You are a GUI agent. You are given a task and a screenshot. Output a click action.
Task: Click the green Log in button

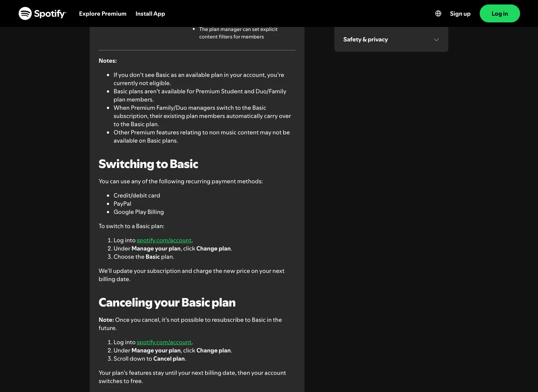[500, 13]
